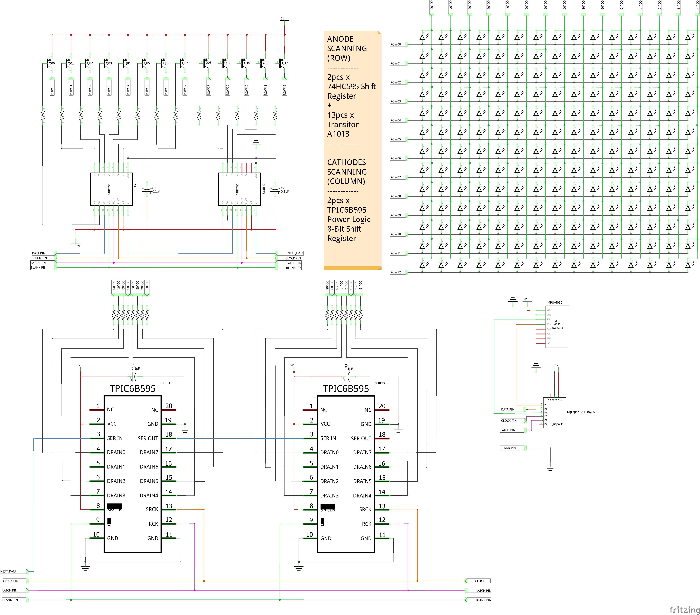700x615 pixels.
Task: Click BLANK PIN label below the Digispark
Action: (513, 448)
